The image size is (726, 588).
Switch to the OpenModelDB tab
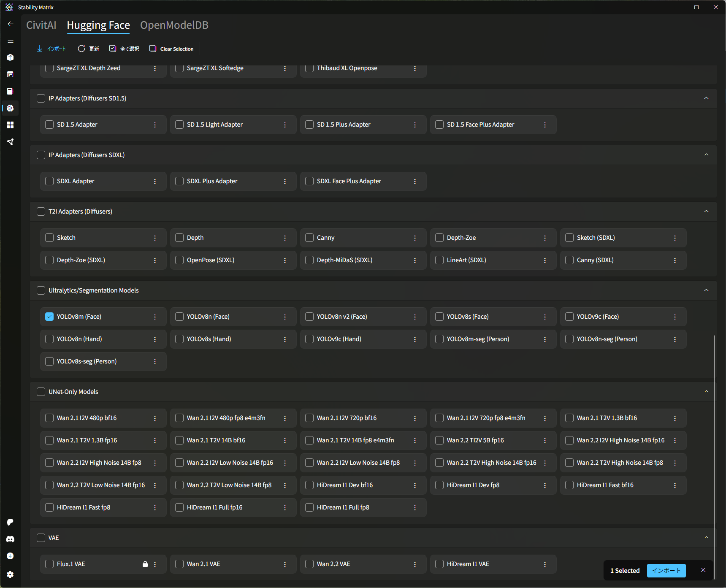pos(174,25)
